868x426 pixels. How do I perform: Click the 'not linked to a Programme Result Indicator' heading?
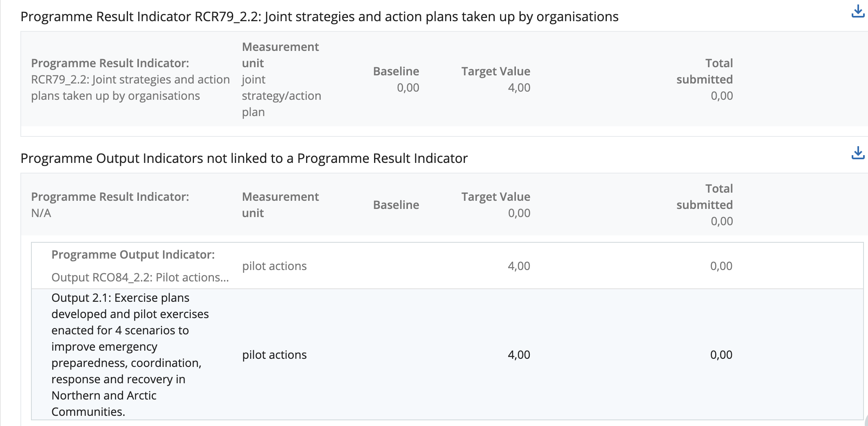coord(244,158)
